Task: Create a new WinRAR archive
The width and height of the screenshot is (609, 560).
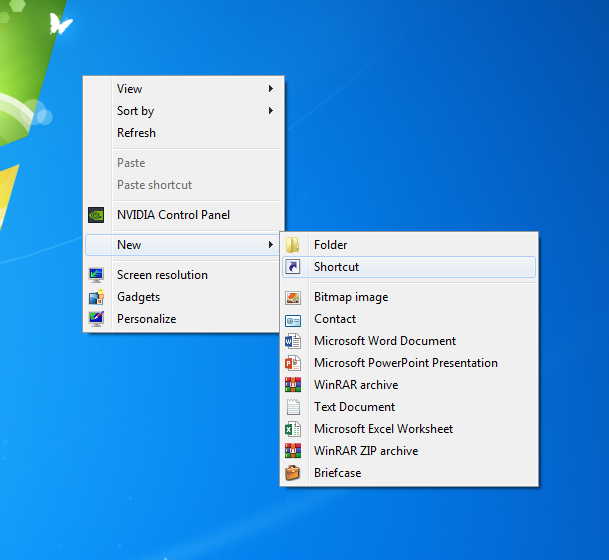Action: [x=409, y=385]
